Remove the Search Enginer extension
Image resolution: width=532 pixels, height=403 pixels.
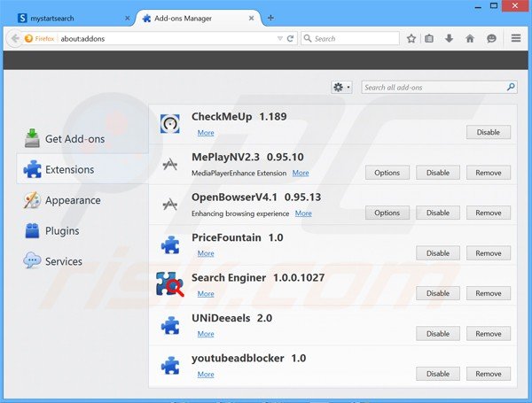(x=488, y=293)
